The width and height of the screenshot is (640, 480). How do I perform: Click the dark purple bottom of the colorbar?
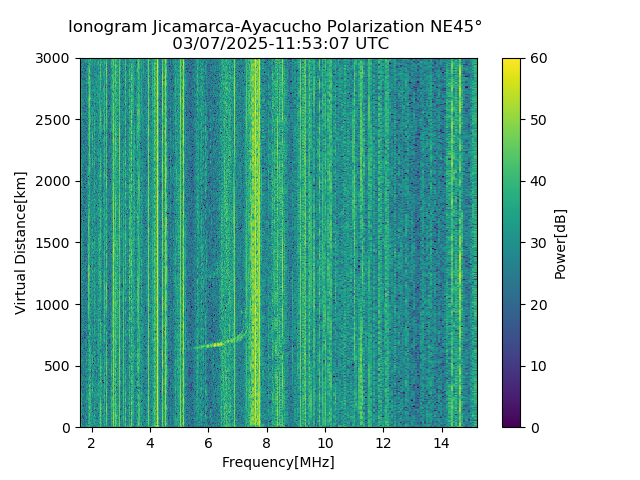coord(511,422)
